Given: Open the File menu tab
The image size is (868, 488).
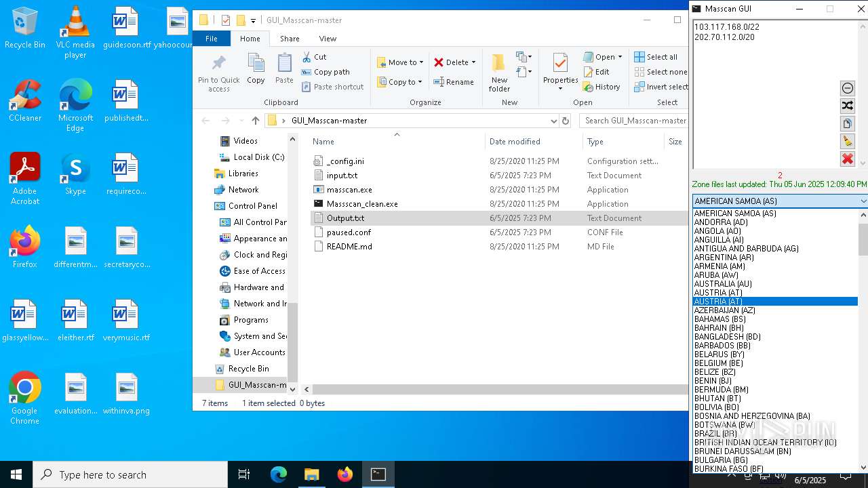Looking at the screenshot, I should coord(212,39).
